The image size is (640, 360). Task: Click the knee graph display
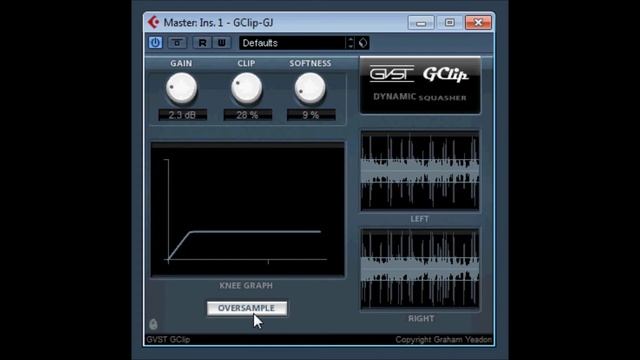(x=248, y=210)
